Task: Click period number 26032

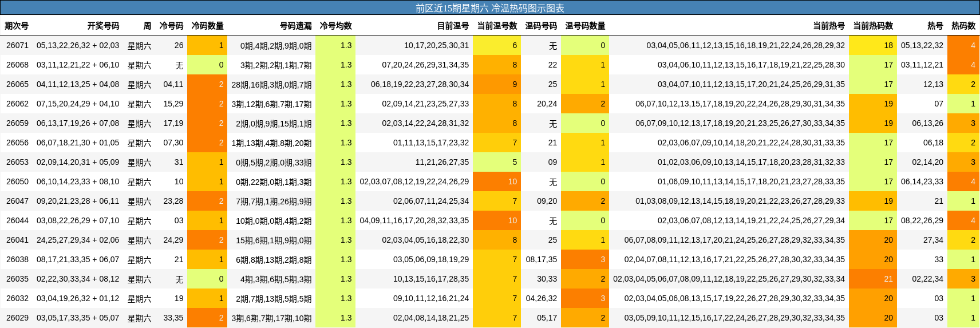Action: (18, 298)
